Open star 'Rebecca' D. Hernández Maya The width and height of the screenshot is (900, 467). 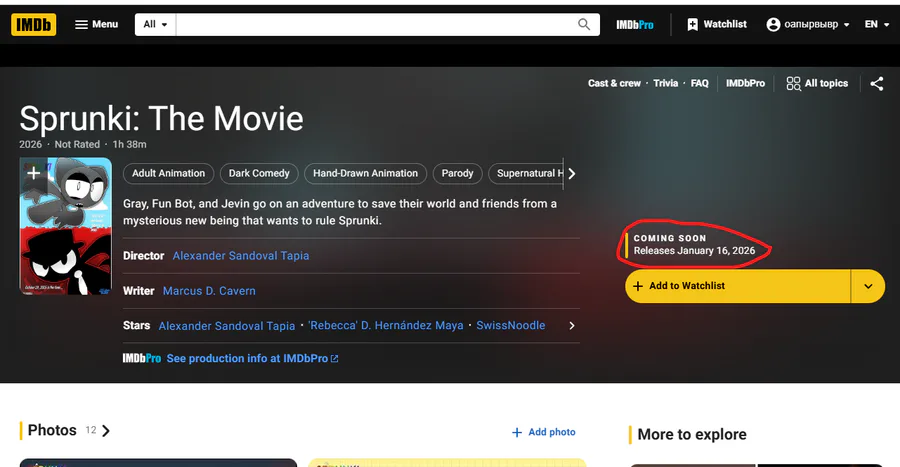(x=386, y=325)
